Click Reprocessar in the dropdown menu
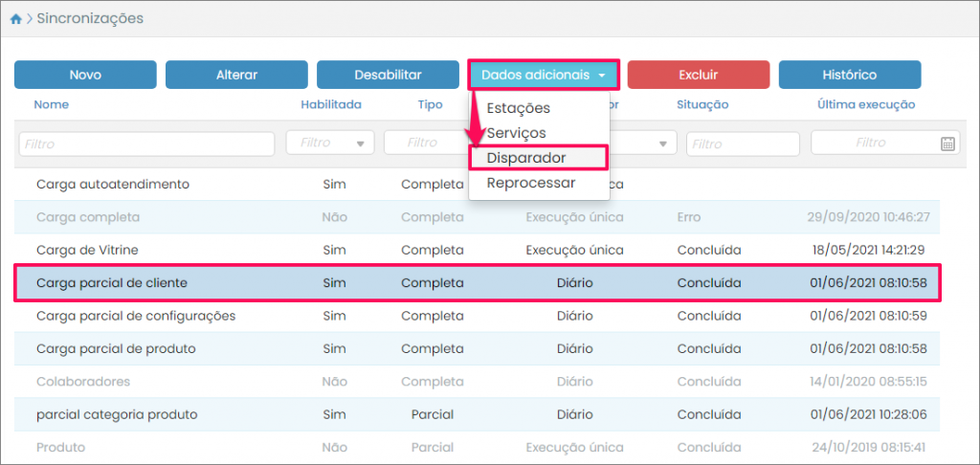This screenshot has height=465, width=980. coord(530,183)
